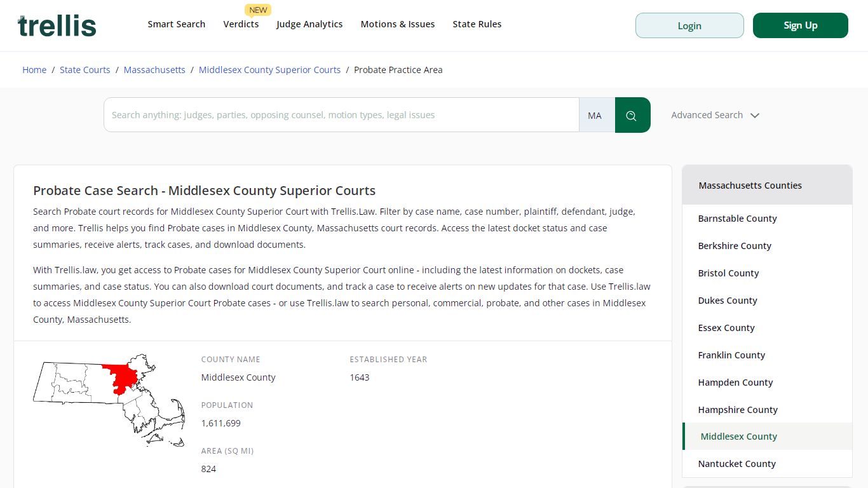
Task: Click the Trellis logo
Action: [57, 25]
